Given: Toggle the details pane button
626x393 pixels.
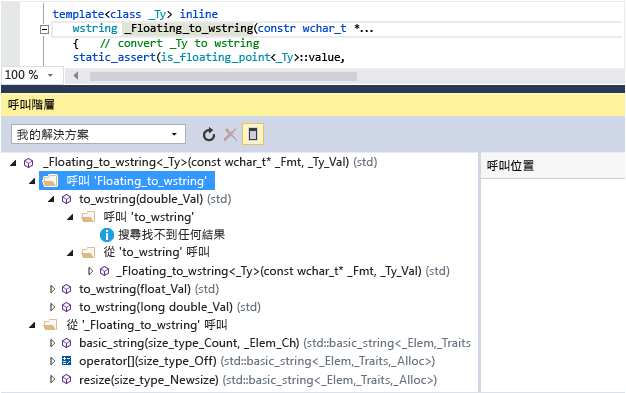Looking at the screenshot, I should (x=253, y=134).
